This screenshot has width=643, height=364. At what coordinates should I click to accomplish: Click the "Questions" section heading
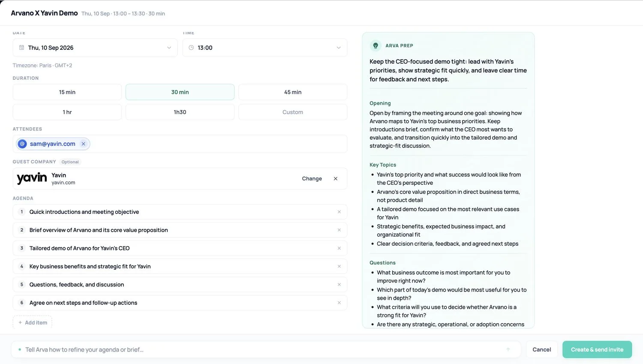[x=383, y=263]
